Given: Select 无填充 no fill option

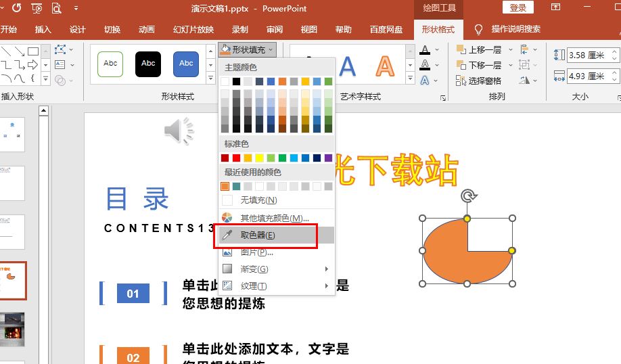Looking at the screenshot, I should (x=258, y=200).
